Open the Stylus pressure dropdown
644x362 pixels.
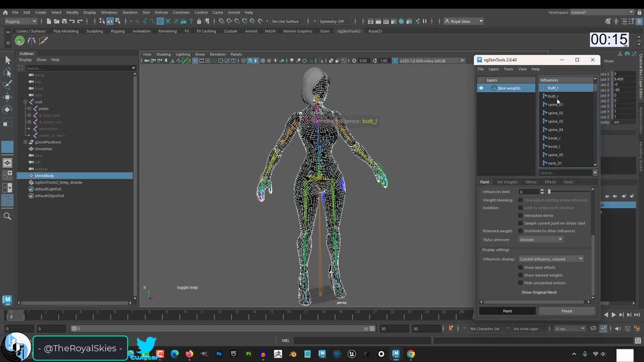541,239
